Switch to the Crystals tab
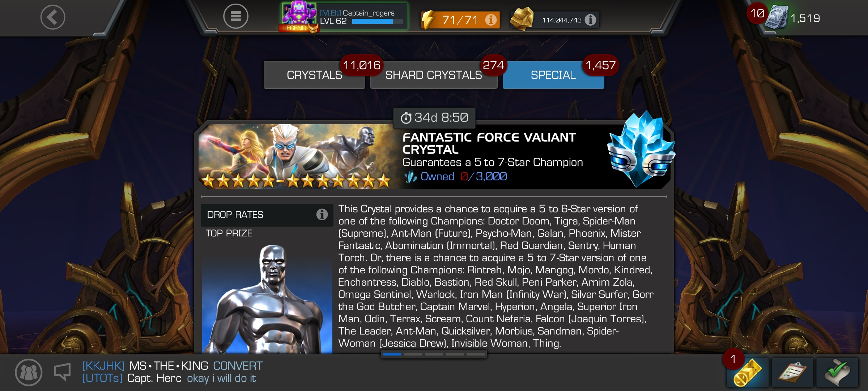Screen dimensions: 868x391 (314, 75)
